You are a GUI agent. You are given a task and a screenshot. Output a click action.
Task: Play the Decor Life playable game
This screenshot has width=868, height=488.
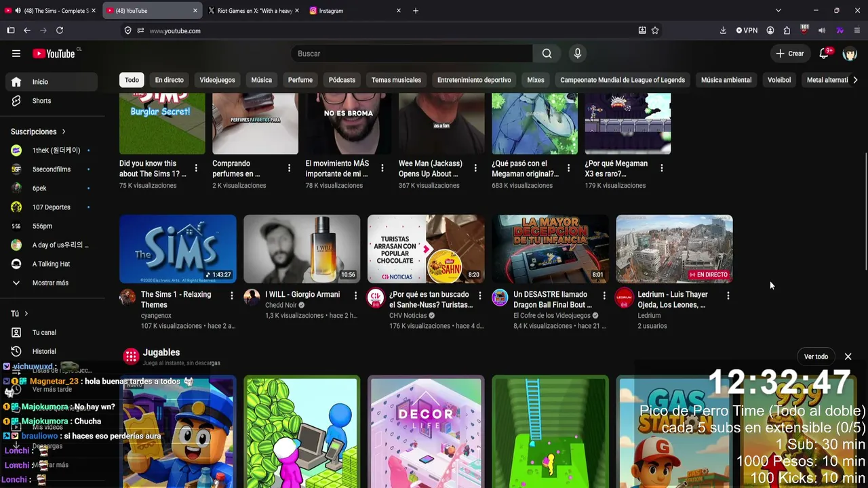tap(426, 432)
